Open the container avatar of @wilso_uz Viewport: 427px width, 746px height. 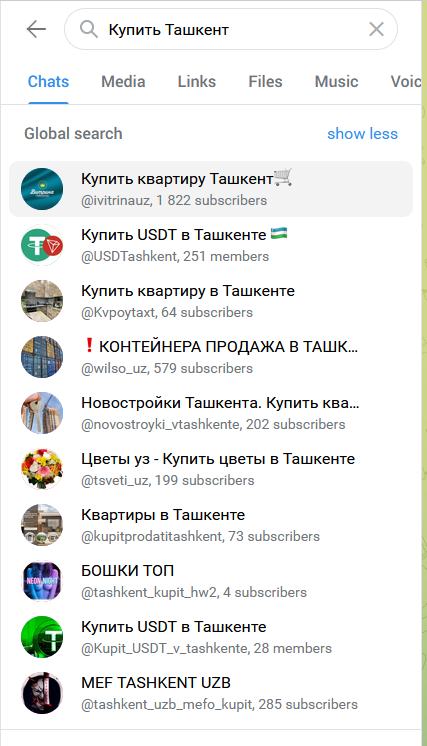(x=42, y=357)
